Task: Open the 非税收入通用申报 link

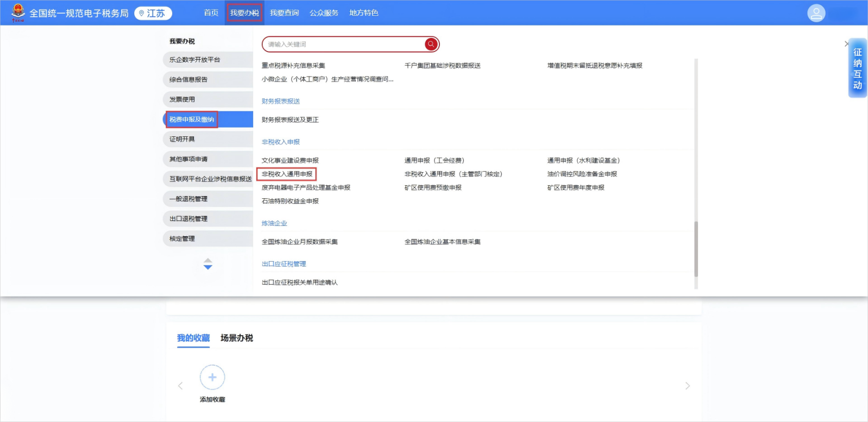Action: [x=287, y=174]
